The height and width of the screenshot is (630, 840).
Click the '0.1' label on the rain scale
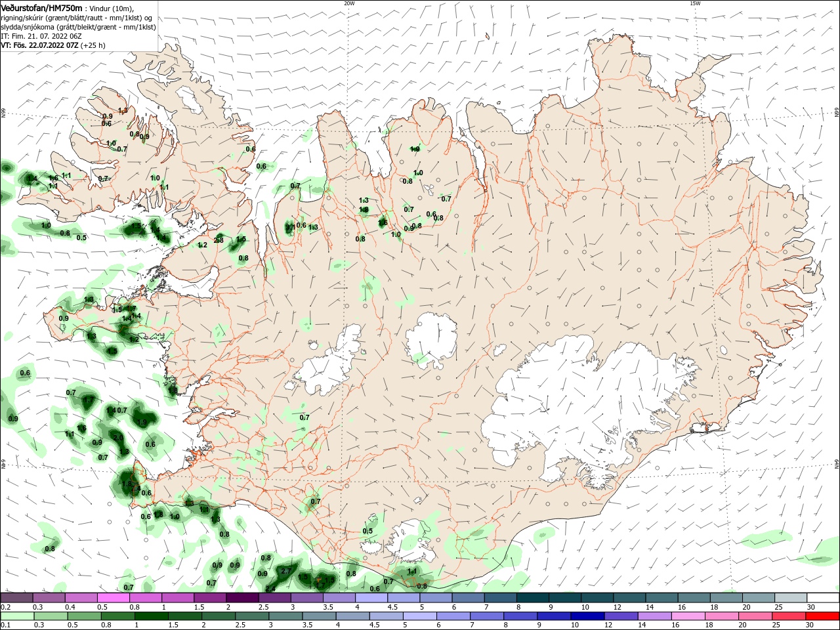coord(5,625)
